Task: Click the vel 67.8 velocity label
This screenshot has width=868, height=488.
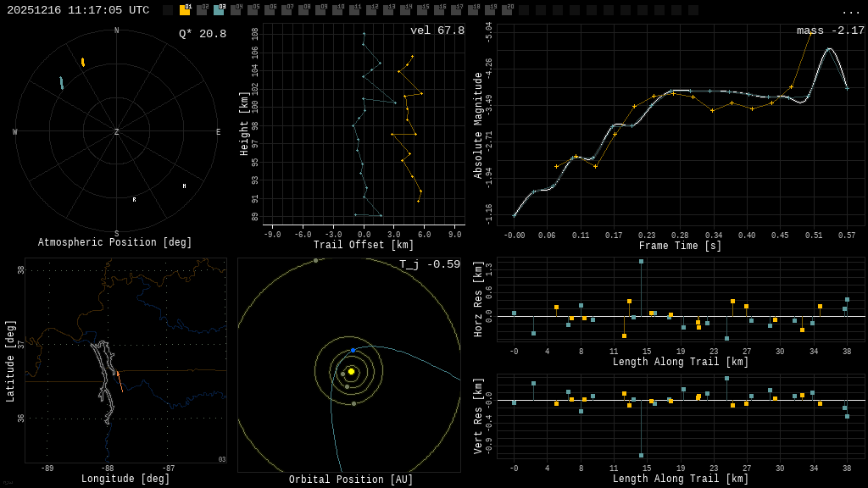Action: [x=437, y=31]
